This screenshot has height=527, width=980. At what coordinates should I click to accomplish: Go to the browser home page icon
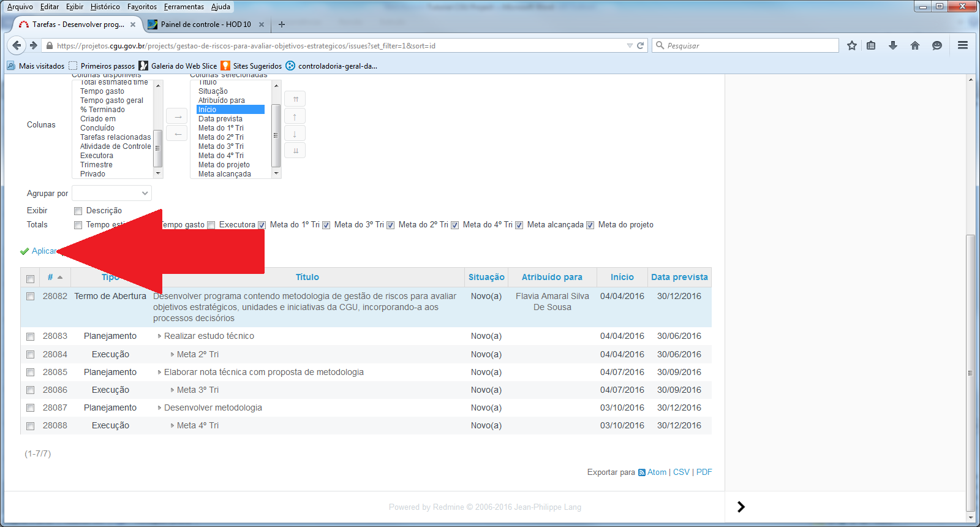click(915, 45)
